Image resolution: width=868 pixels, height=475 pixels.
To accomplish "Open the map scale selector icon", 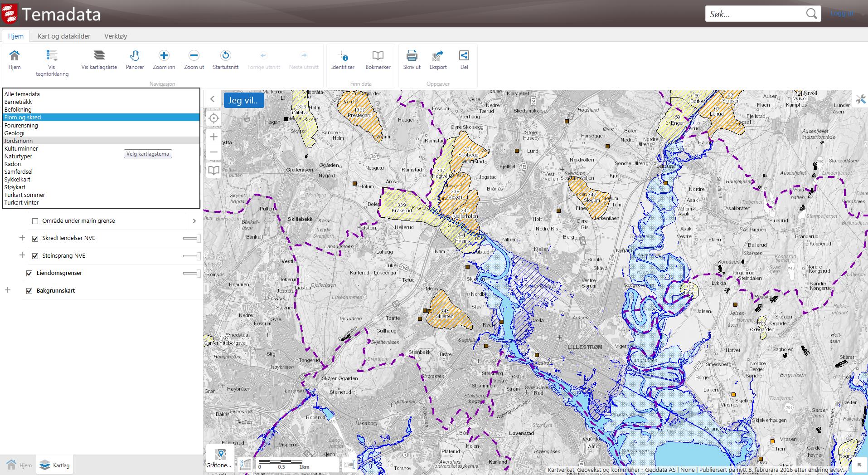I will point(349,465).
